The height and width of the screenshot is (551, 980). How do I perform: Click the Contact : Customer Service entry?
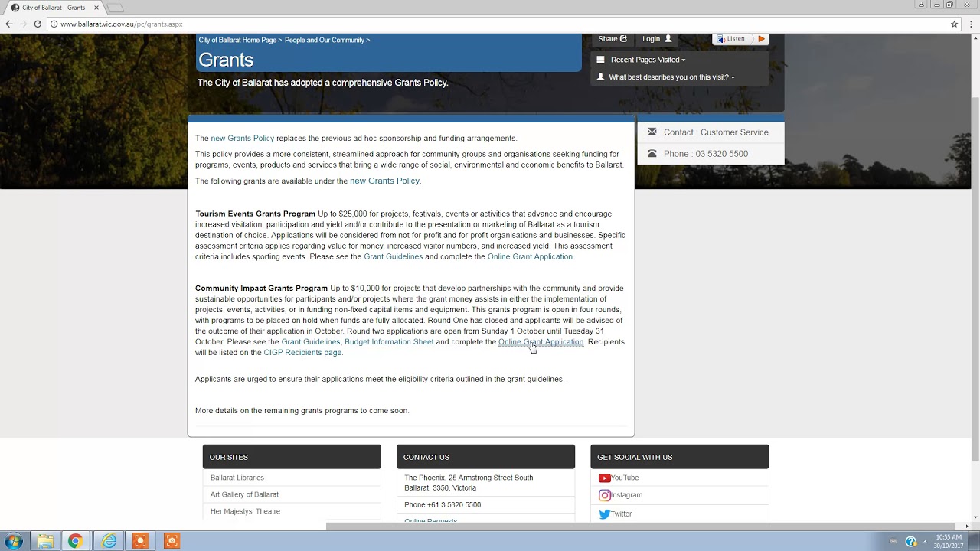point(710,132)
